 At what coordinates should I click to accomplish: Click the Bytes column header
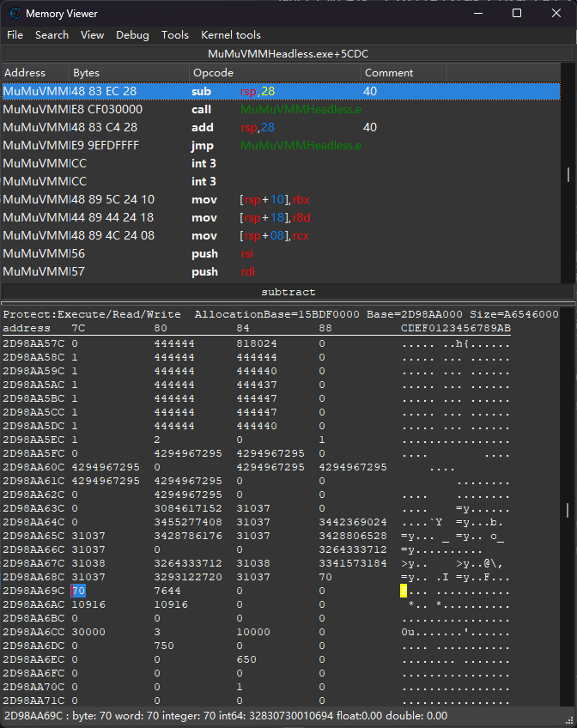coord(129,73)
